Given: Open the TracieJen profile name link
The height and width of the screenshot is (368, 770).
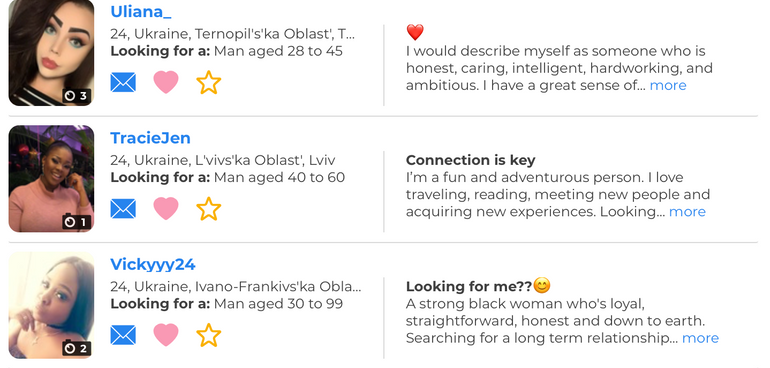Looking at the screenshot, I should [x=150, y=138].
